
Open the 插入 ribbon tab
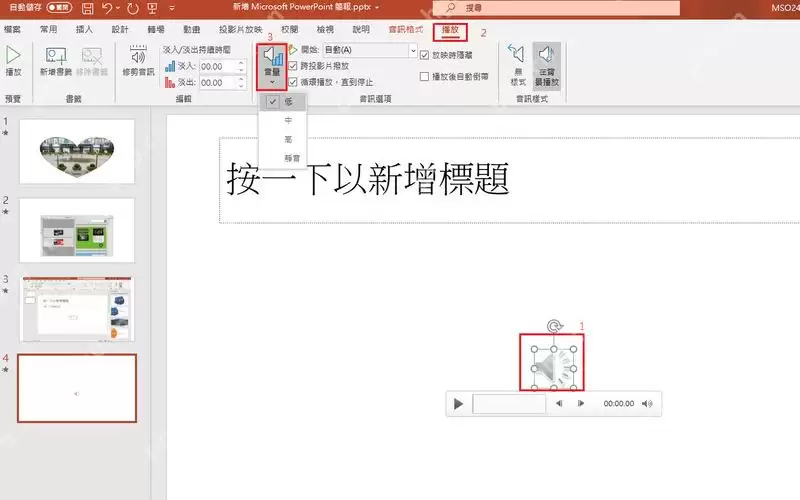click(84, 30)
